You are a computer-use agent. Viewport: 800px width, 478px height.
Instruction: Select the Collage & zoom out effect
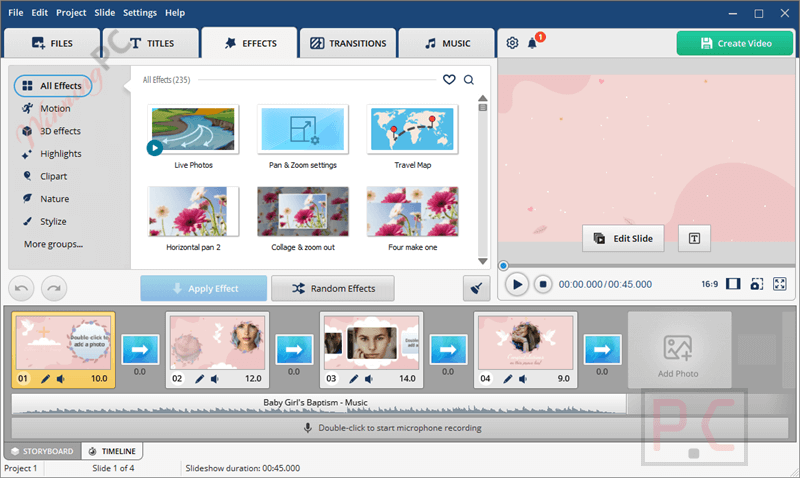(x=303, y=211)
